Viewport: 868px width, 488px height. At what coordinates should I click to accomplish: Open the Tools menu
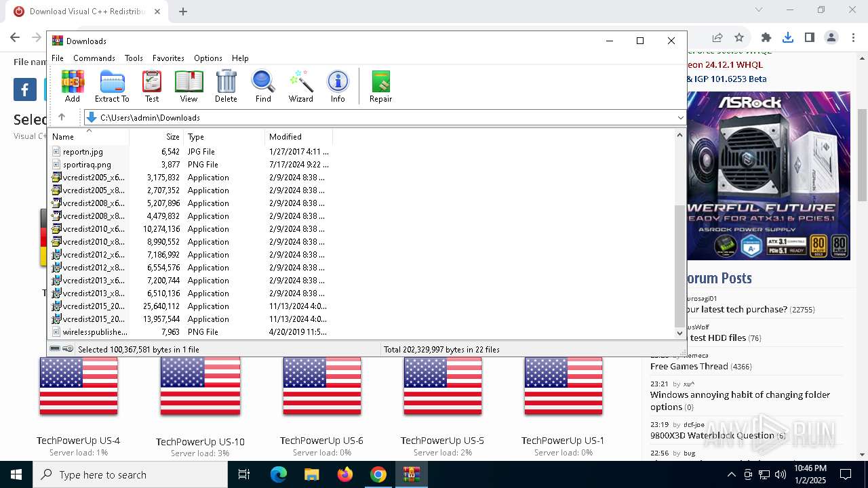(x=134, y=58)
